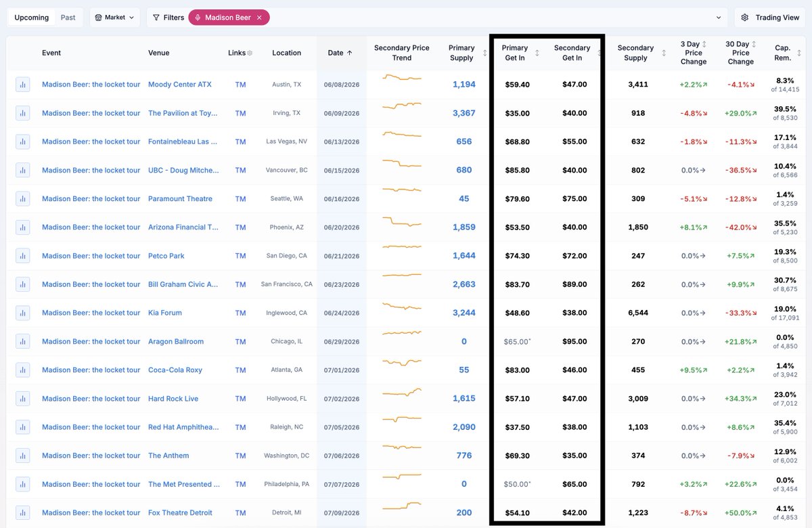Open chart icon for Phoenix, AZ row
The height and width of the screenshot is (528, 812).
pos(23,227)
